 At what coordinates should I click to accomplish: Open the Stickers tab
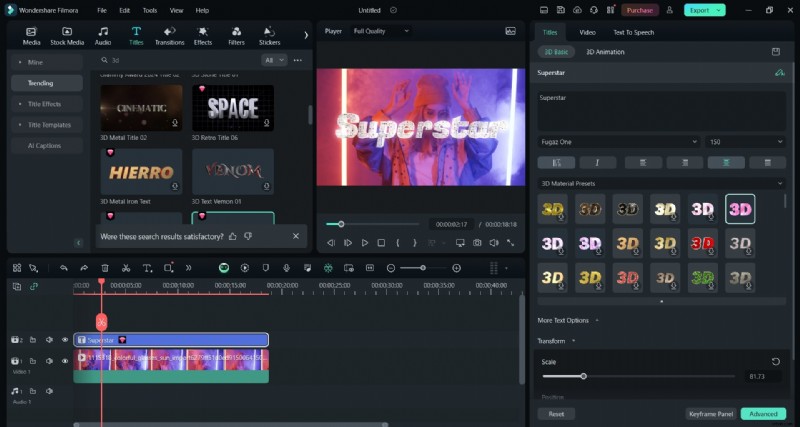click(269, 36)
